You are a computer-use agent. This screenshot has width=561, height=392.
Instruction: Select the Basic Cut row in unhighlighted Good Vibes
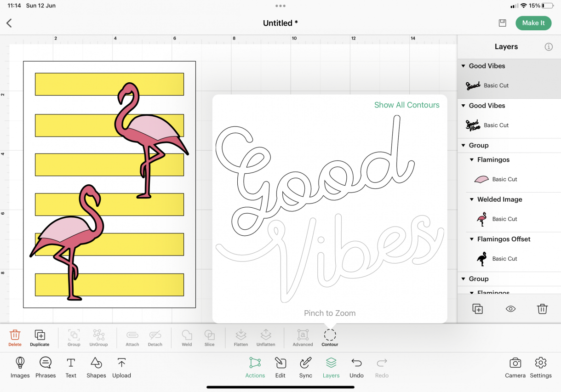[x=509, y=125]
